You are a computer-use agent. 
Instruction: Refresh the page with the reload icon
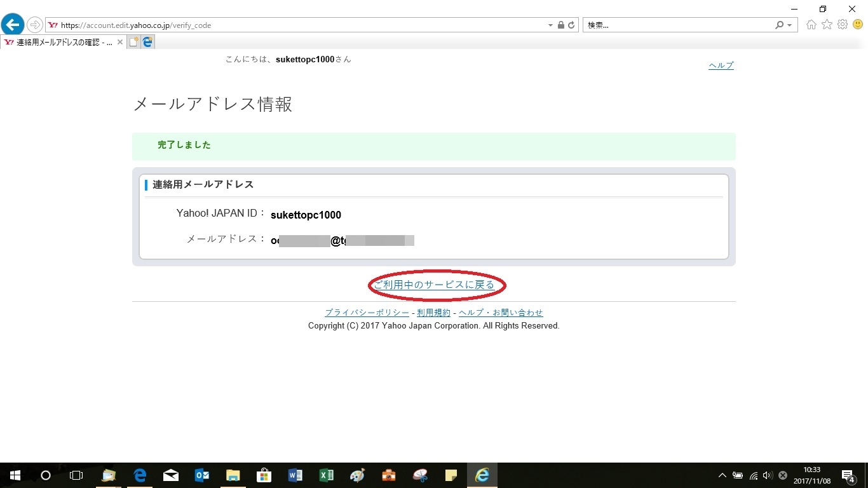click(x=571, y=25)
